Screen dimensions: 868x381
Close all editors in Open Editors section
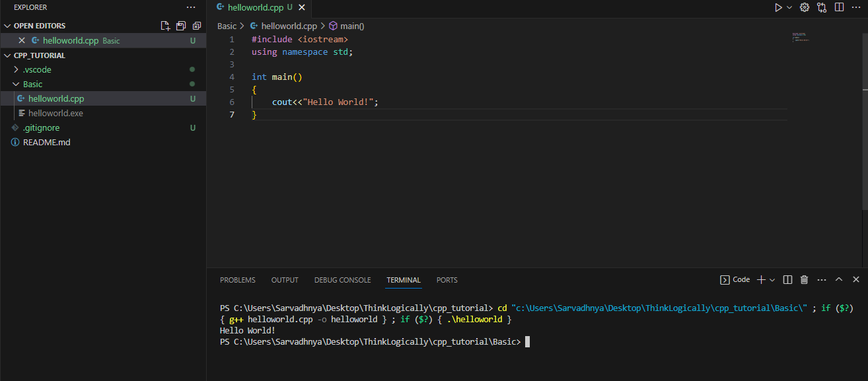click(x=197, y=24)
